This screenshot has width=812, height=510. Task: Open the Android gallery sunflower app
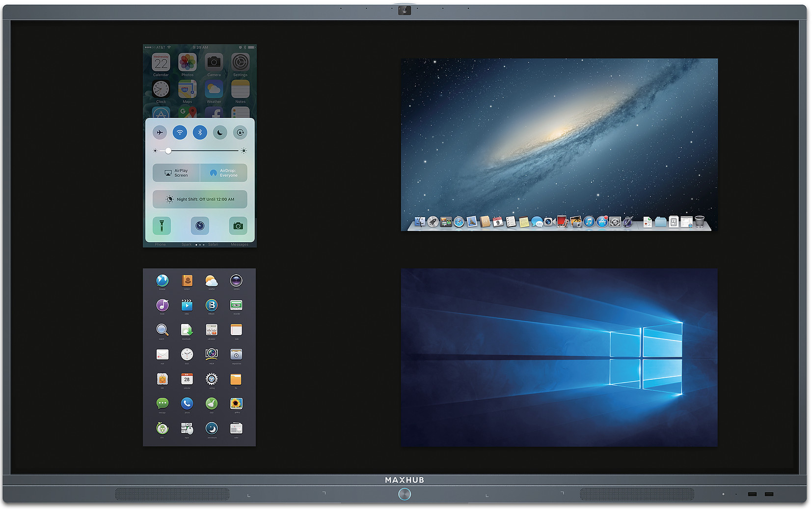point(236,403)
